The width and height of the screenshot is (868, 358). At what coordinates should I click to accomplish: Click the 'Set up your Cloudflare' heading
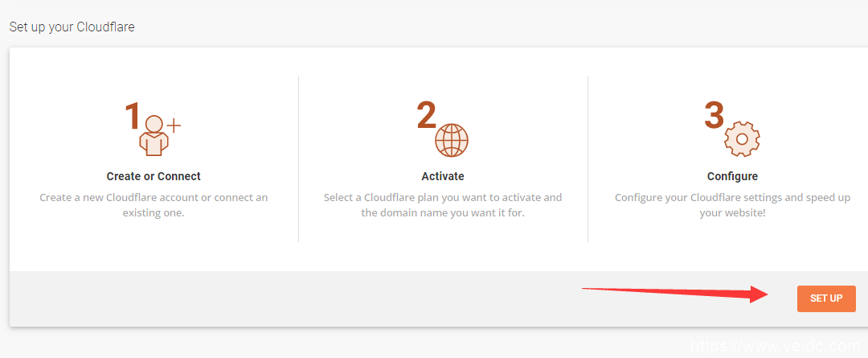coord(72,27)
